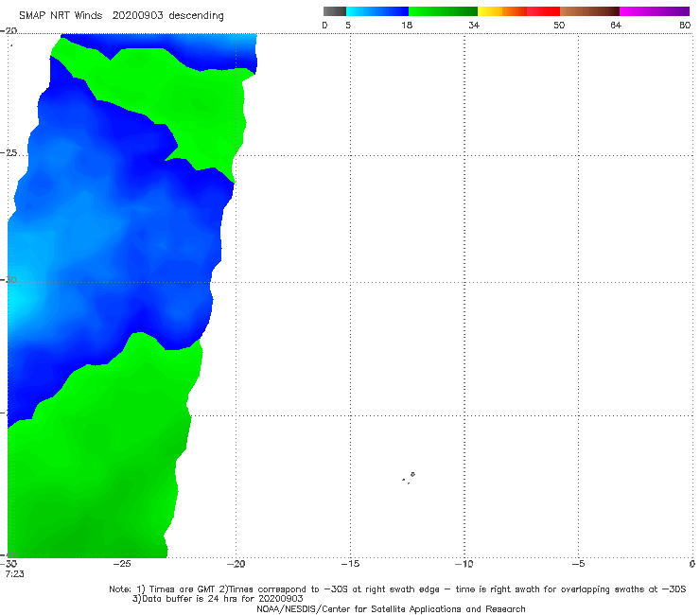Screen dimensions: 700x615
Task: Click the longitude label '-20' on bottom axis
Action: (x=236, y=564)
